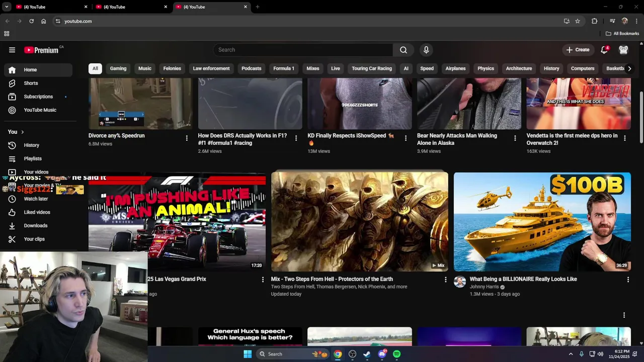Viewport: 644px width, 362px height.
Task: Bookmark this page with star icon
Action: (578, 21)
